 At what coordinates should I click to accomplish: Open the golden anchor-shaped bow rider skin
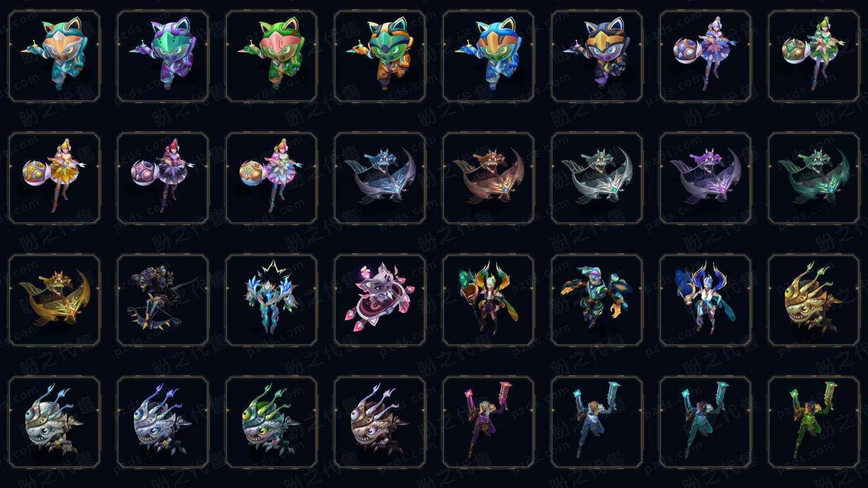click(x=54, y=300)
